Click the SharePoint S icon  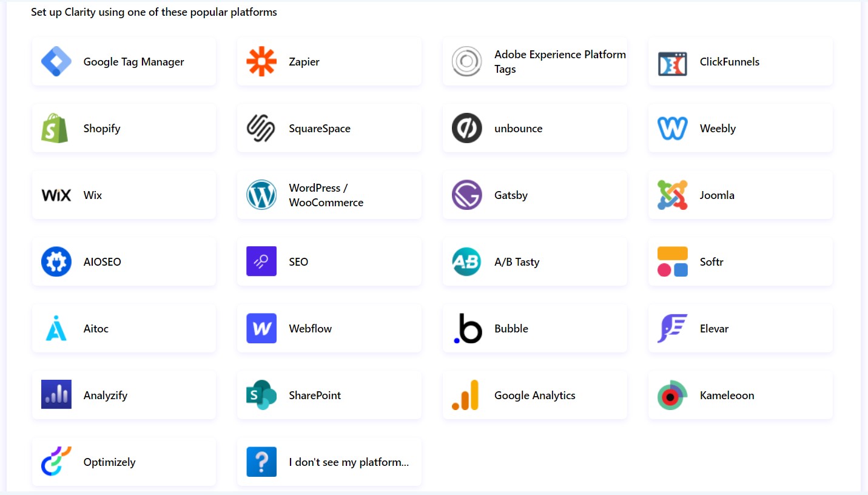[x=261, y=395]
